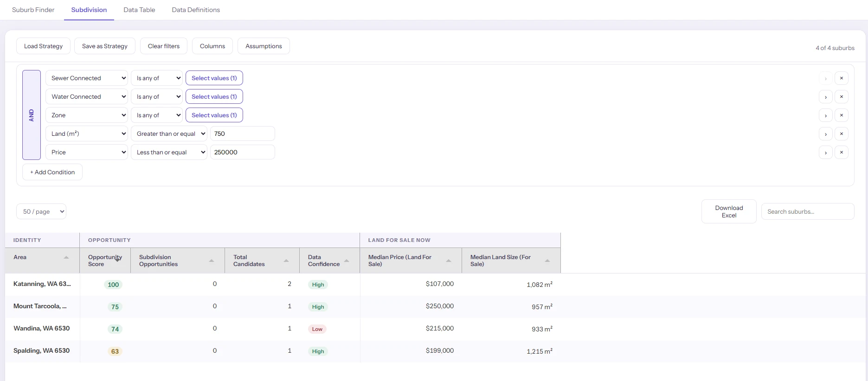The height and width of the screenshot is (381, 868).
Task: Add a new filter condition
Action: tap(52, 172)
